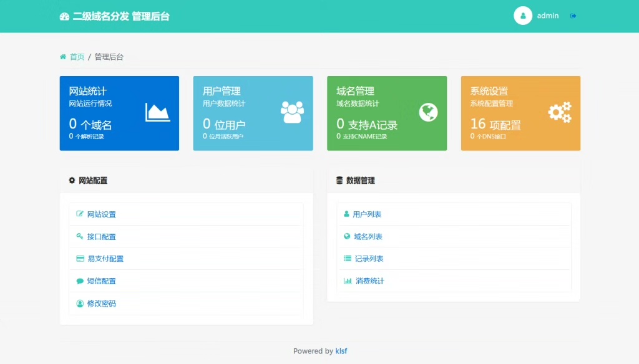Click the area chart icon in 网站统计 card
This screenshot has width=639, height=364.
pyautogui.click(x=157, y=112)
